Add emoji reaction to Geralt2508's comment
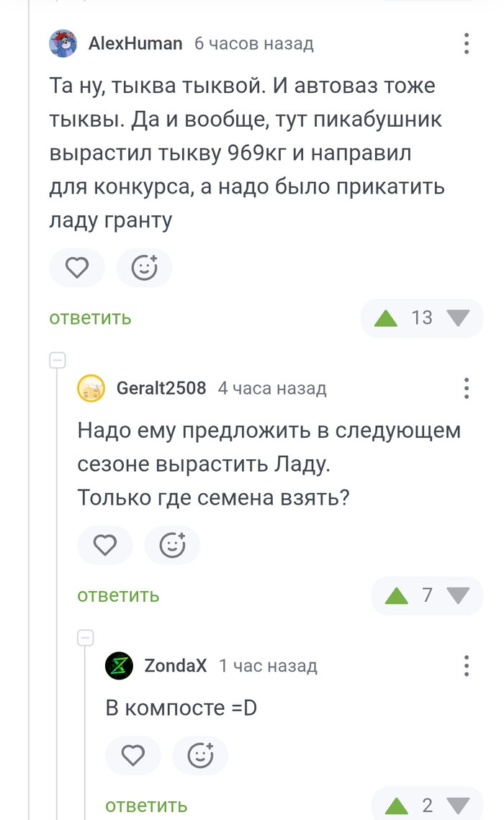Image resolution: width=504 pixels, height=820 pixels. tap(172, 545)
